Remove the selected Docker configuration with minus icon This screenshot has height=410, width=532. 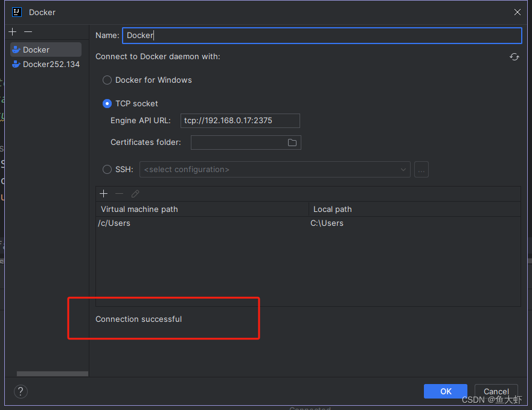point(28,32)
